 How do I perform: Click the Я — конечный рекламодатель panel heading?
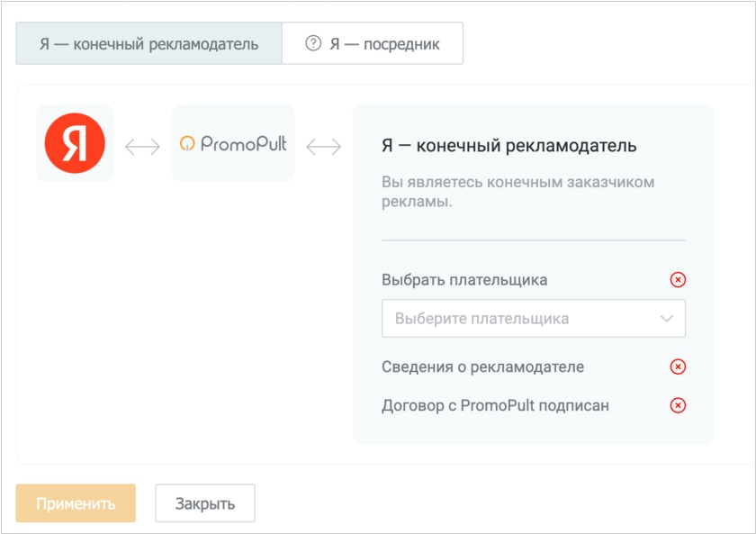click(509, 145)
